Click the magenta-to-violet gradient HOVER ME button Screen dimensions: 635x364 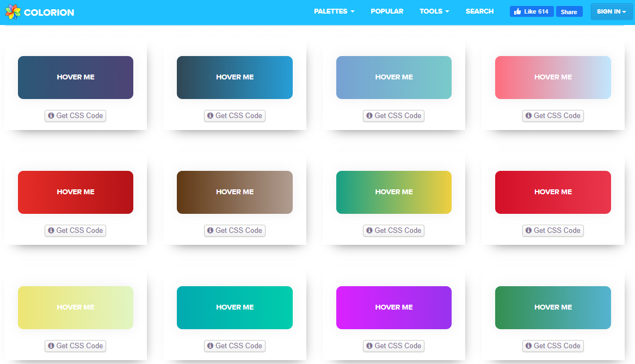tap(393, 308)
